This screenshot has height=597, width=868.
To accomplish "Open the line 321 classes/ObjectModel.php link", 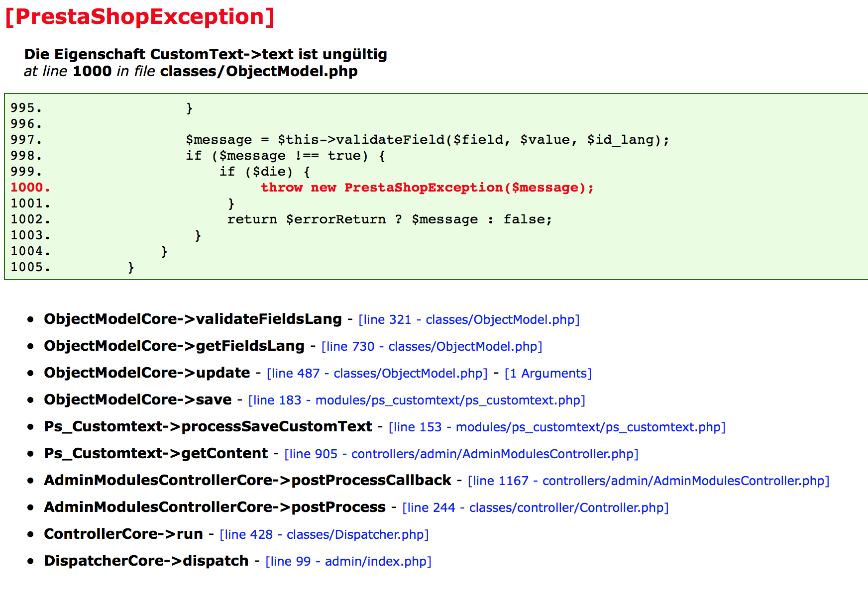I will click(469, 319).
